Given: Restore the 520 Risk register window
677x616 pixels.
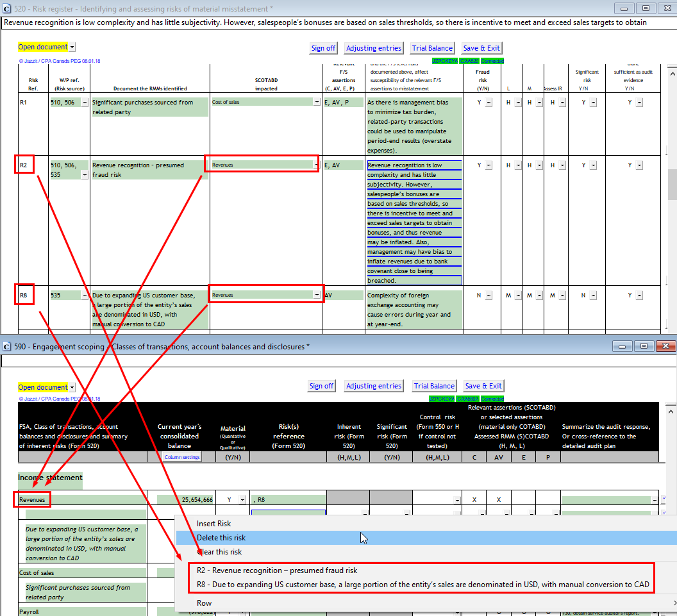Looking at the screenshot, I should [645, 8].
